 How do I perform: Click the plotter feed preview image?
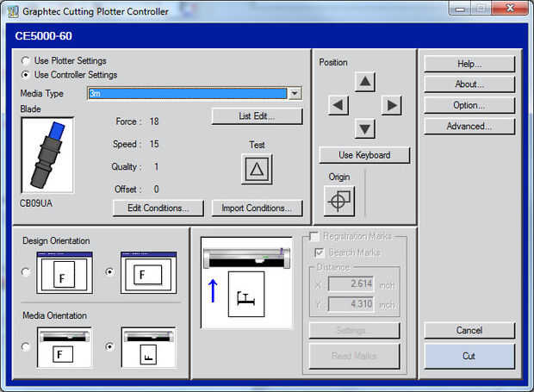247,283
